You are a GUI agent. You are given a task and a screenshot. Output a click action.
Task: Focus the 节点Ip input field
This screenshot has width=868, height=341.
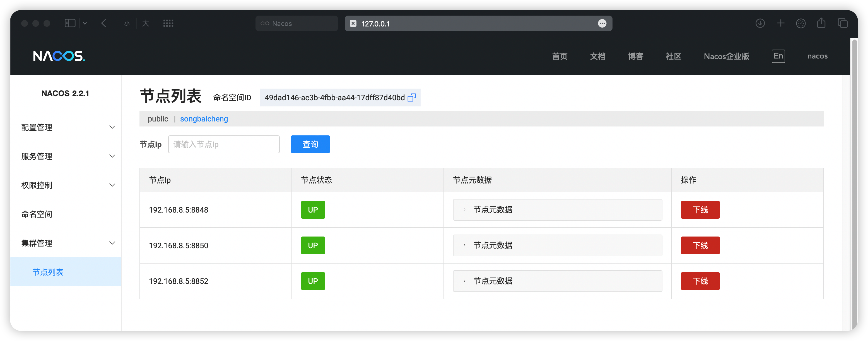point(224,144)
